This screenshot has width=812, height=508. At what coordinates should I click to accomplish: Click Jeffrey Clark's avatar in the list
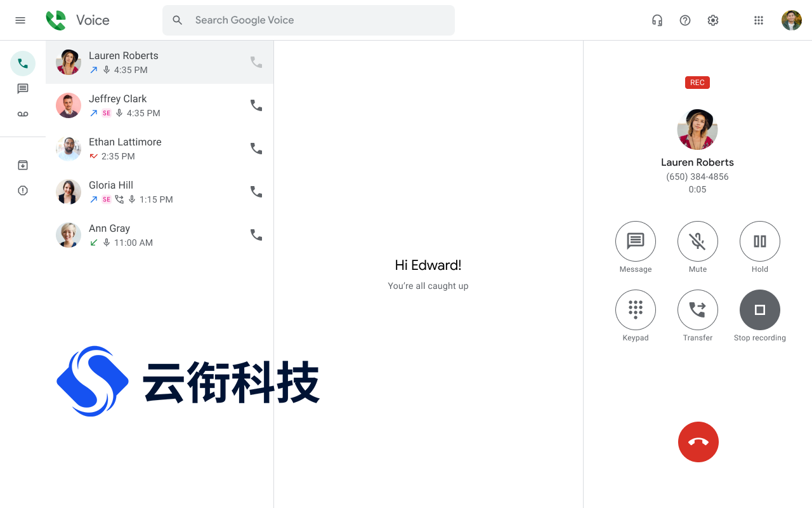[69, 105]
